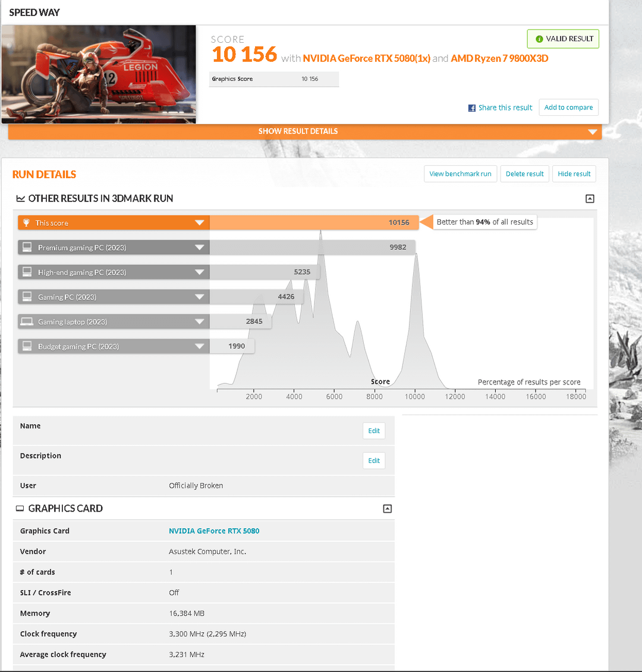Collapse Other Results in 3DMark Run section
Viewport: 642px width, 672px height.
click(590, 199)
